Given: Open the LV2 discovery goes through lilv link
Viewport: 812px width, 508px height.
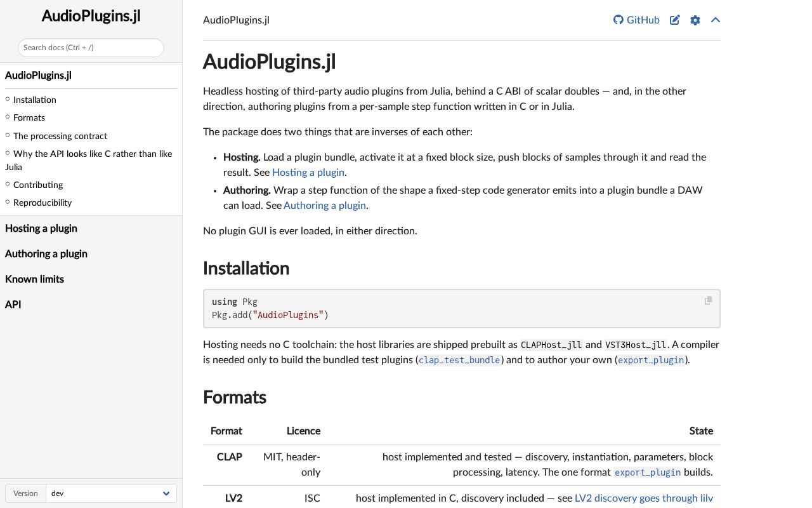Looking at the screenshot, I should (x=644, y=498).
